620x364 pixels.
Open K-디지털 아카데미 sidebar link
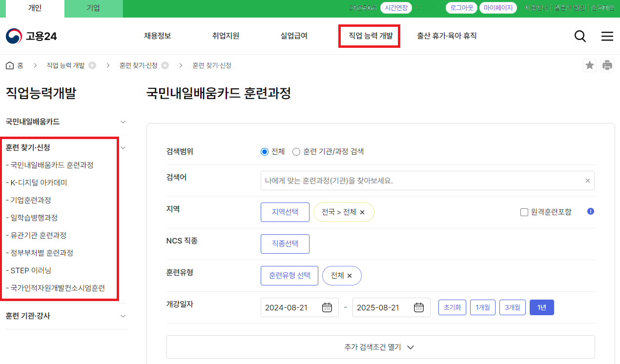39,182
